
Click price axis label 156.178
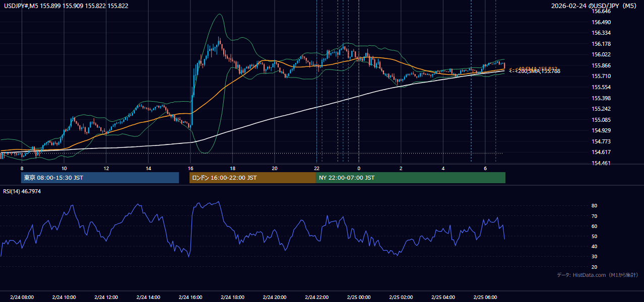(x=602, y=44)
